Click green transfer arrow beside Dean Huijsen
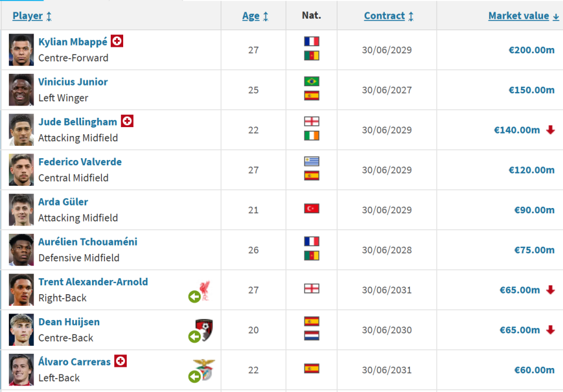The width and height of the screenshot is (563, 392). point(194,337)
